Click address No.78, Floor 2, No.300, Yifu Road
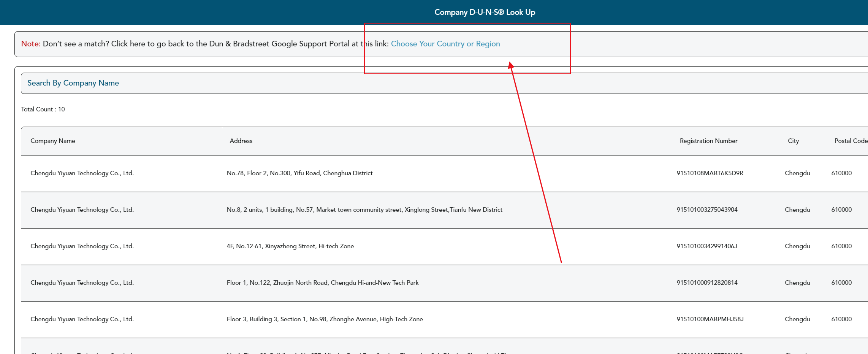This screenshot has height=354, width=868. pyautogui.click(x=299, y=173)
